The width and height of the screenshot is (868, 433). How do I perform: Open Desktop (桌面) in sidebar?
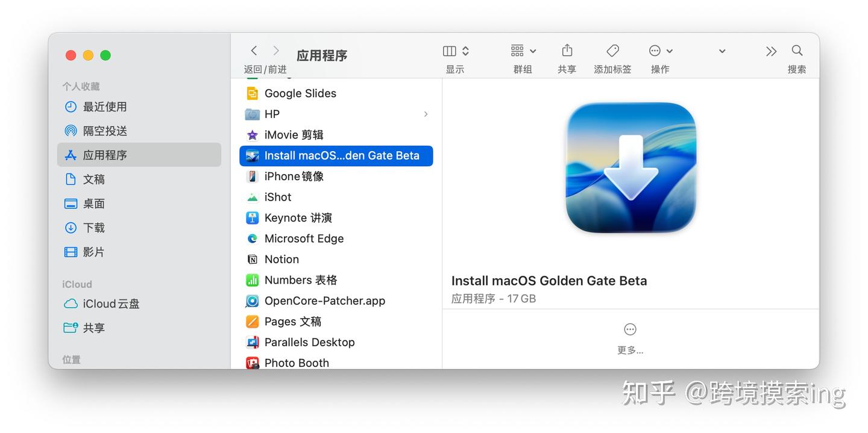click(x=139, y=204)
